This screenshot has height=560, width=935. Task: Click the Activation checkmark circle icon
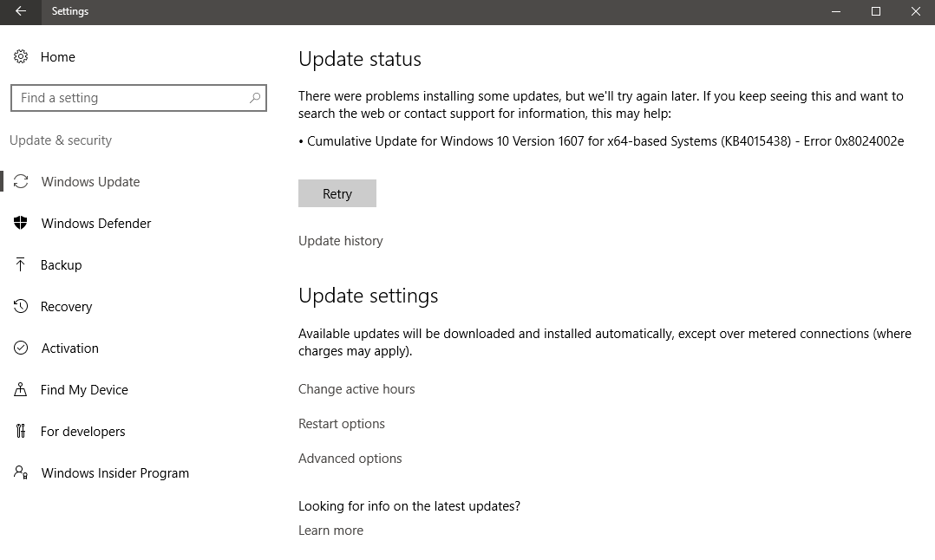tap(21, 348)
